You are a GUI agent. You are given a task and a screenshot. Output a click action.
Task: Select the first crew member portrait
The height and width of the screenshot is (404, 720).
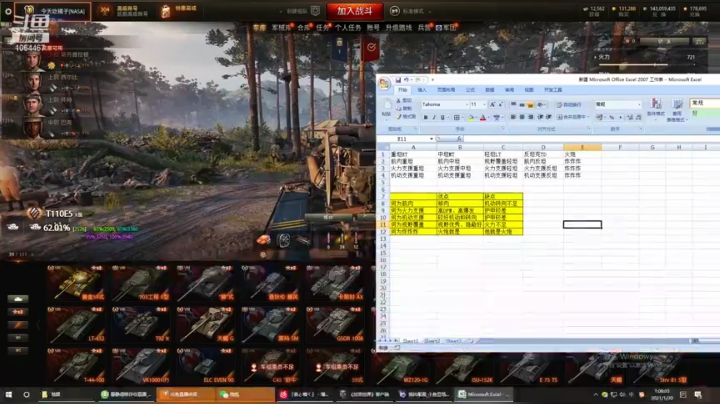(x=33, y=61)
